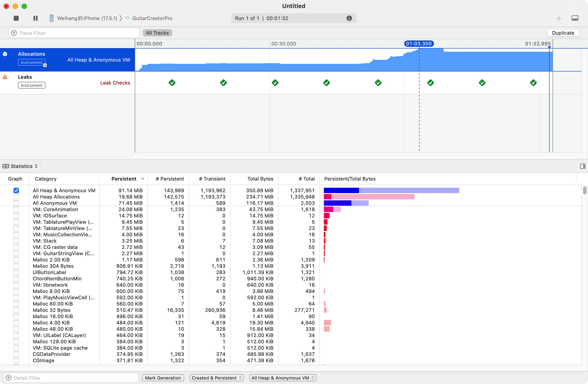Click the 01:32.995 end-of-run marker
The image size is (588, 384).
click(x=538, y=44)
